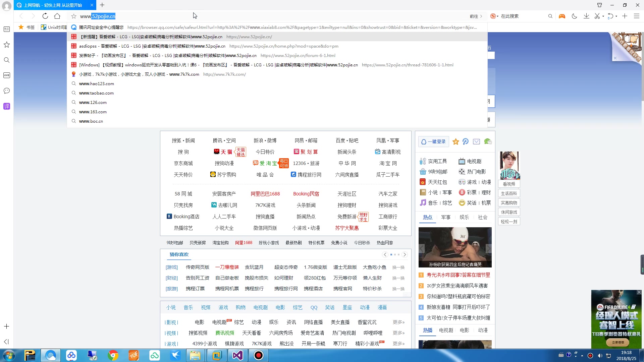Open the 书签 bookmarks bar item

point(26,27)
